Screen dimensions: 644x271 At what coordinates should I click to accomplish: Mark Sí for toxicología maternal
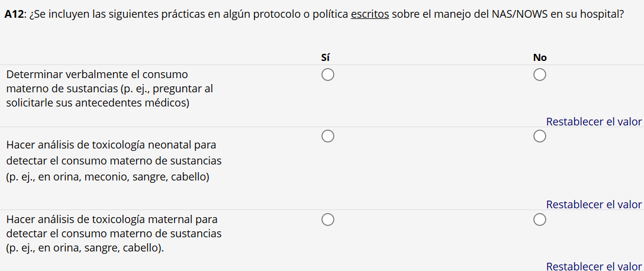point(328,220)
